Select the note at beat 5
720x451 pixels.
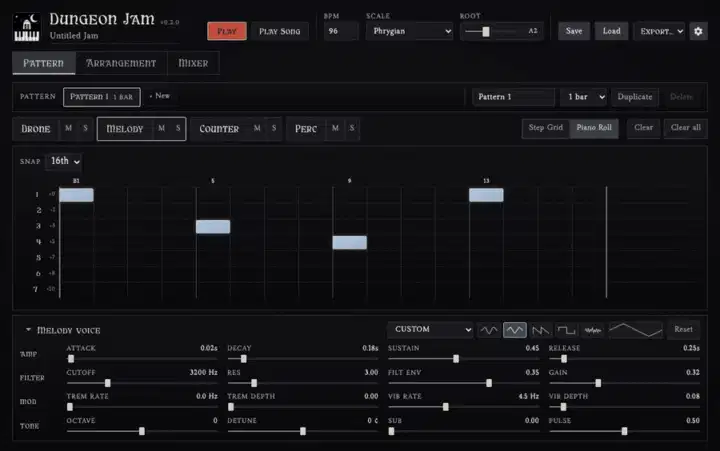(x=213, y=227)
